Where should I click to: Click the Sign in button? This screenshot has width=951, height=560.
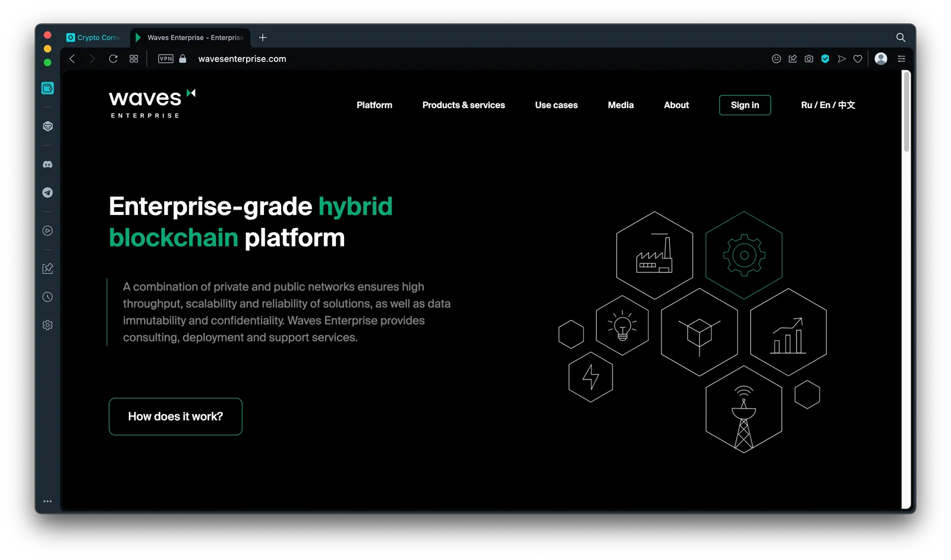pos(745,105)
